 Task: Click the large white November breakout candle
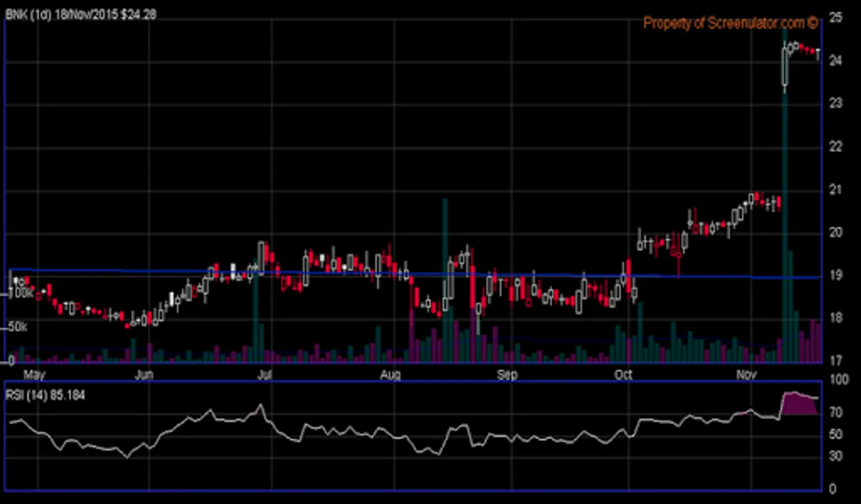tap(785, 66)
